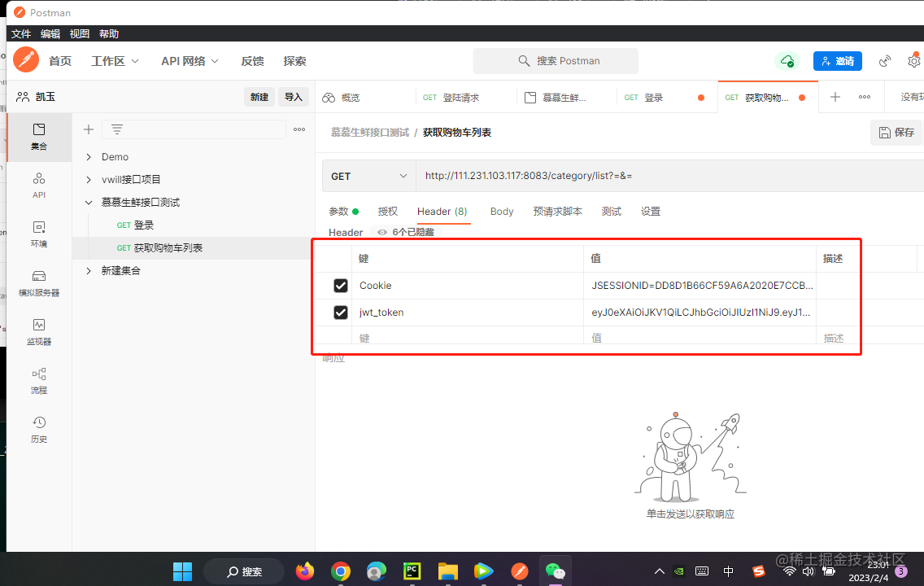Click the Sogou input method tray icon
Screen dimensions: 924x586
[x=758, y=571]
